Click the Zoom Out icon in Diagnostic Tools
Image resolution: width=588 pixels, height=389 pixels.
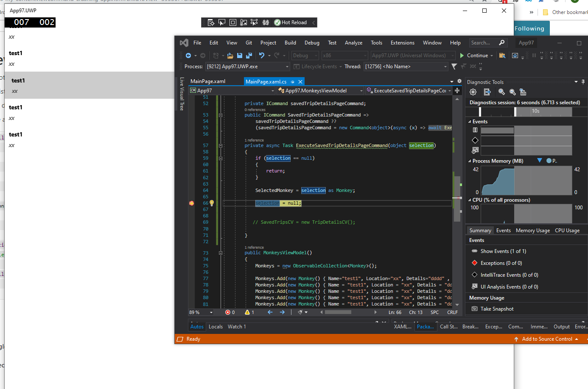pyautogui.click(x=512, y=92)
